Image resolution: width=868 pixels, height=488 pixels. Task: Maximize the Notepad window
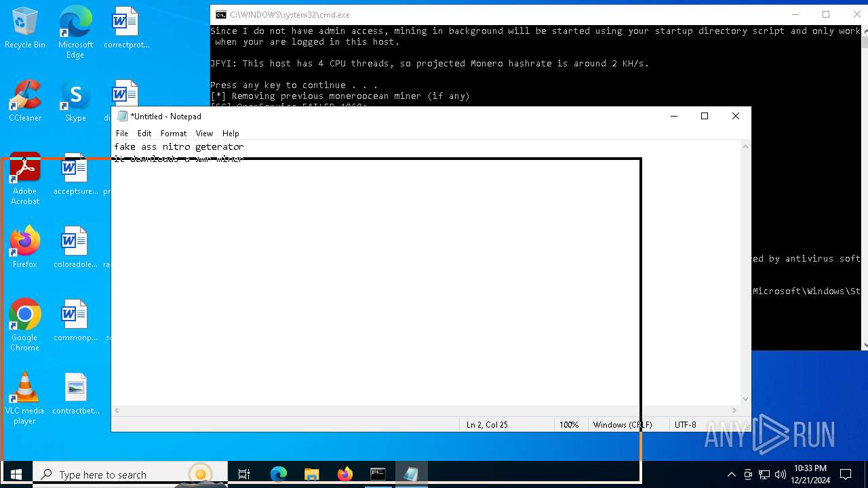point(705,116)
